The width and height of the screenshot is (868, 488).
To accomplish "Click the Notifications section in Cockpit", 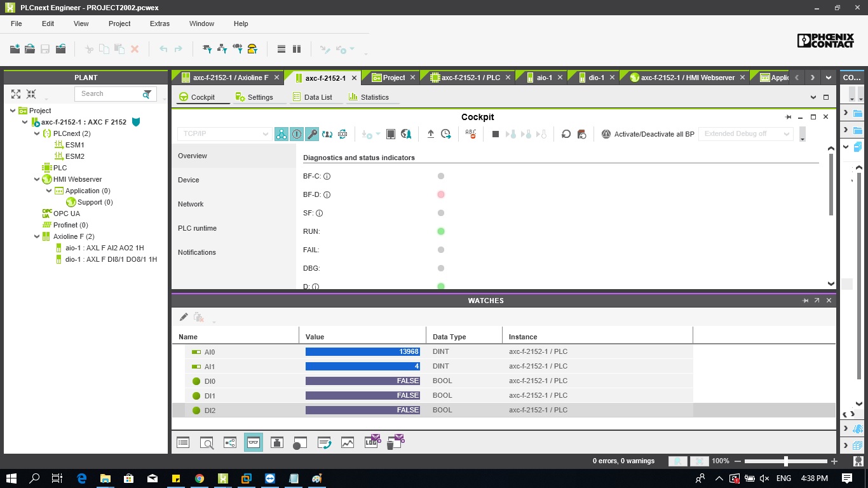I will tap(196, 252).
